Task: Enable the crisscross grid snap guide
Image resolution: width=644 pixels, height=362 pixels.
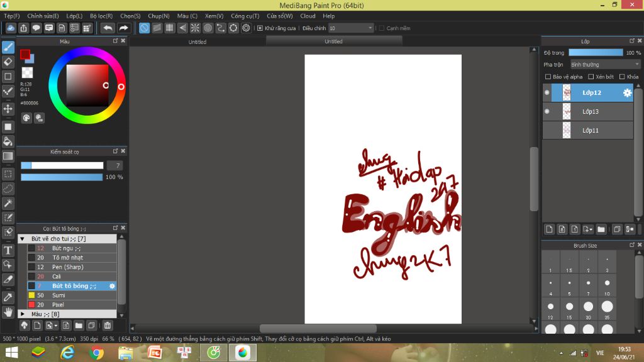Action: pyautogui.click(x=170, y=28)
